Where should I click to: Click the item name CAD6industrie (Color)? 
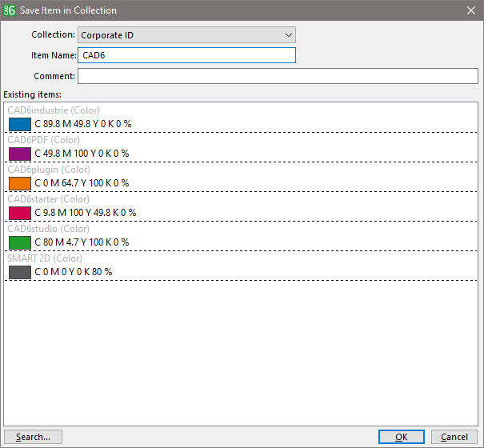pyautogui.click(x=54, y=110)
